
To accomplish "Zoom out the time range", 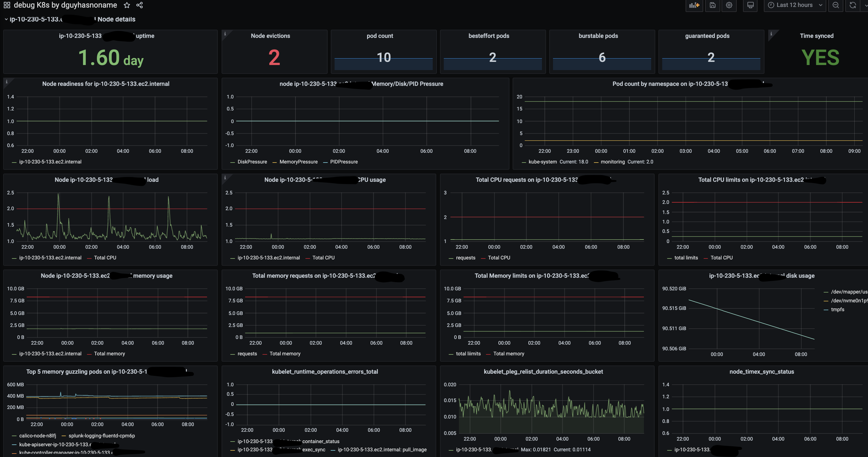I will (x=836, y=5).
